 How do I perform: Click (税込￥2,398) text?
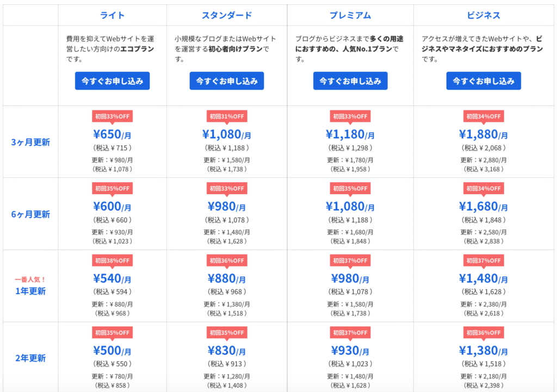[484, 385]
